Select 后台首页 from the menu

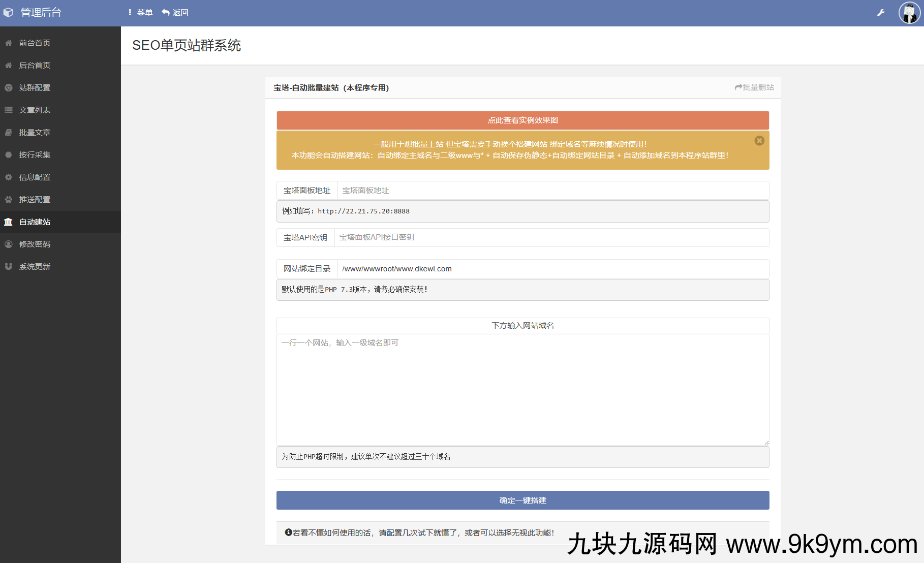point(34,65)
